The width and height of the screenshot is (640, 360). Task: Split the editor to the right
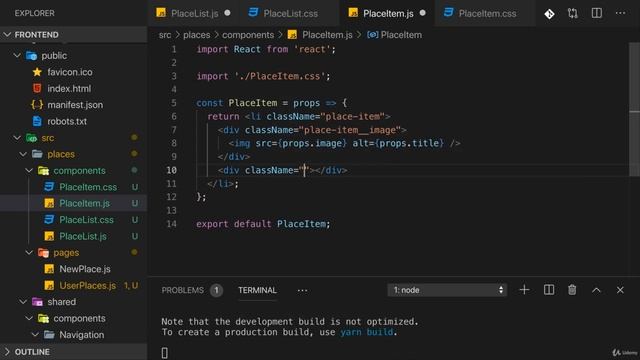point(597,13)
